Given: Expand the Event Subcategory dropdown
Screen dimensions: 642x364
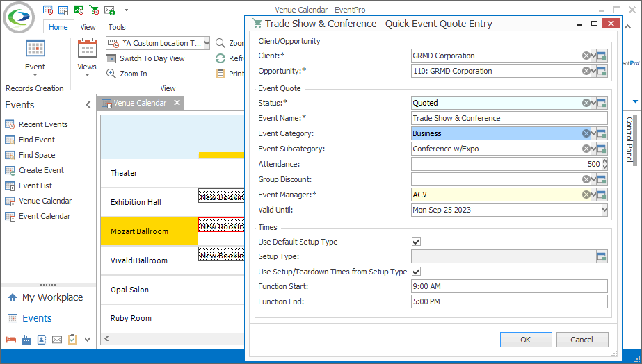Looking at the screenshot, I should pos(594,149).
